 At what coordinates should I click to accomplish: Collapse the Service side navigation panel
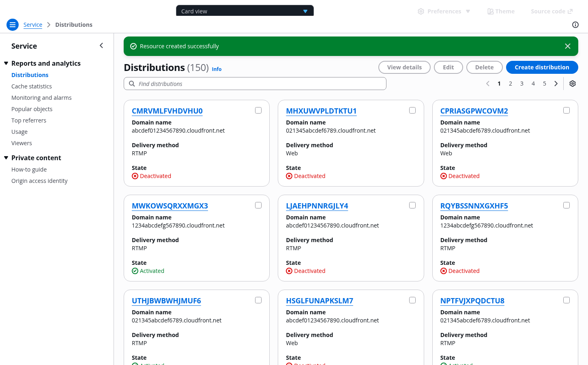tap(101, 46)
